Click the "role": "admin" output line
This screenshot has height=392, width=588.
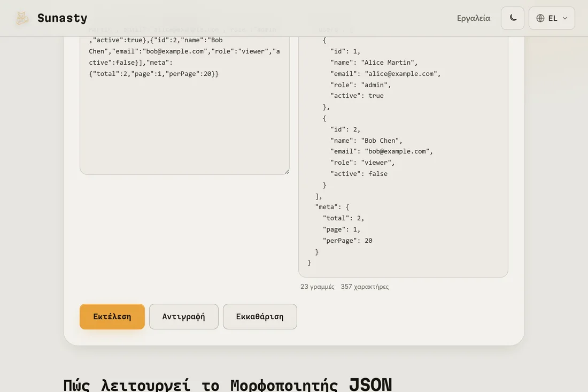coord(360,85)
